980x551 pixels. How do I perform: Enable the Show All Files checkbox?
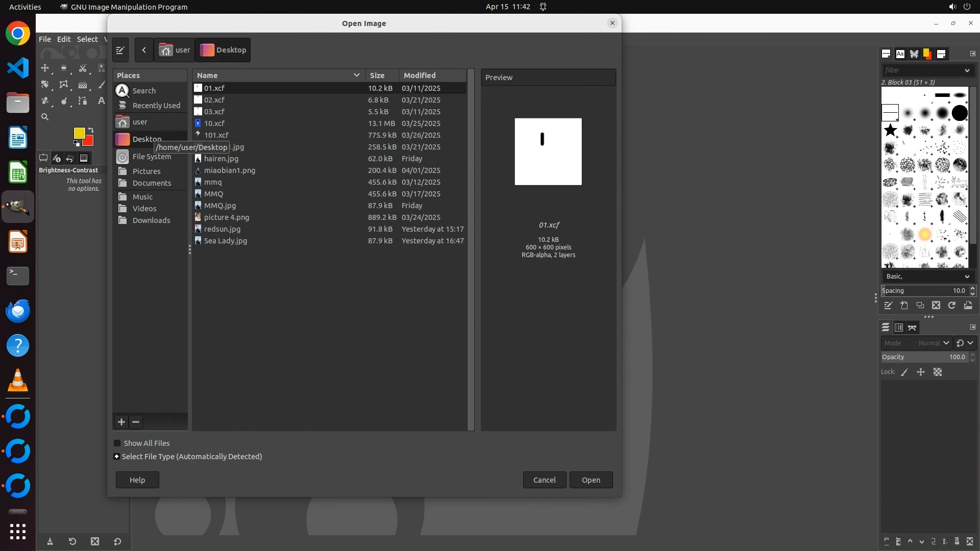117,443
